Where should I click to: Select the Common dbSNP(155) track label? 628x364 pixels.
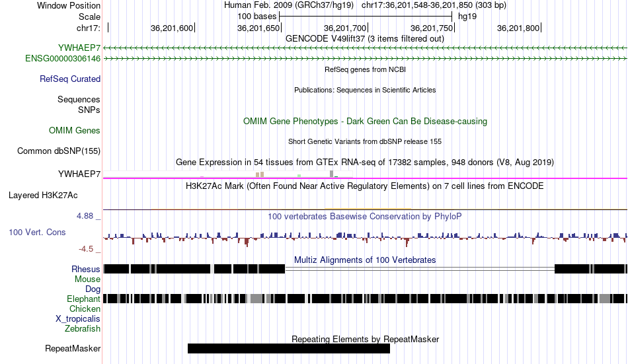(59, 151)
